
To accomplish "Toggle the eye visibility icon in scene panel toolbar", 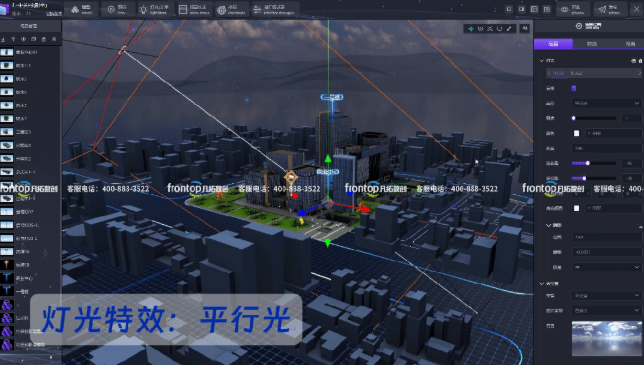I will coord(23,39).
